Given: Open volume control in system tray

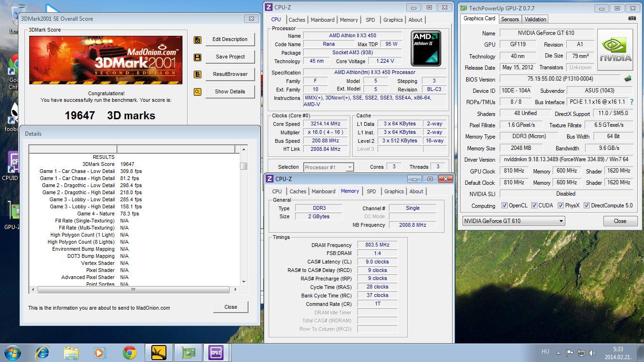Looking at the screenshot, I should coord(592,353).
